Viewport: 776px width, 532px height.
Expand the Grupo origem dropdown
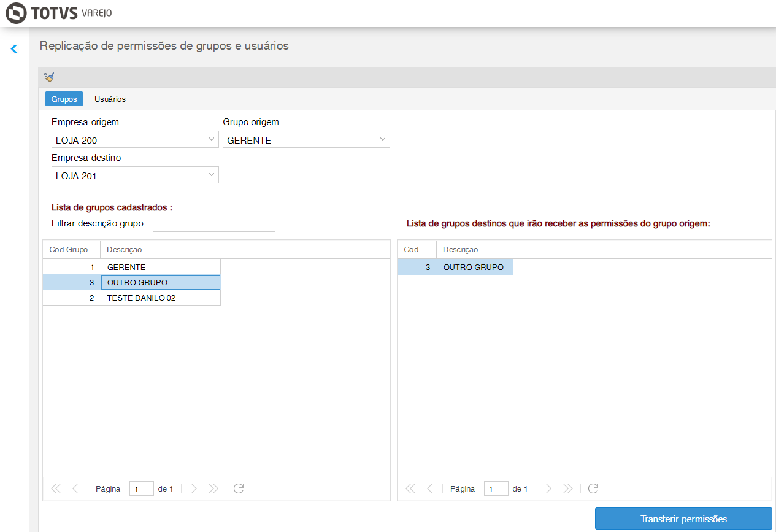click(x=383, y=140)
